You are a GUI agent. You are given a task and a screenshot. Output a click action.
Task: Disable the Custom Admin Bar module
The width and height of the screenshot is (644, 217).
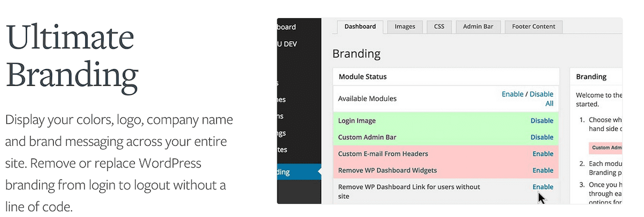(x=541, y=137)
